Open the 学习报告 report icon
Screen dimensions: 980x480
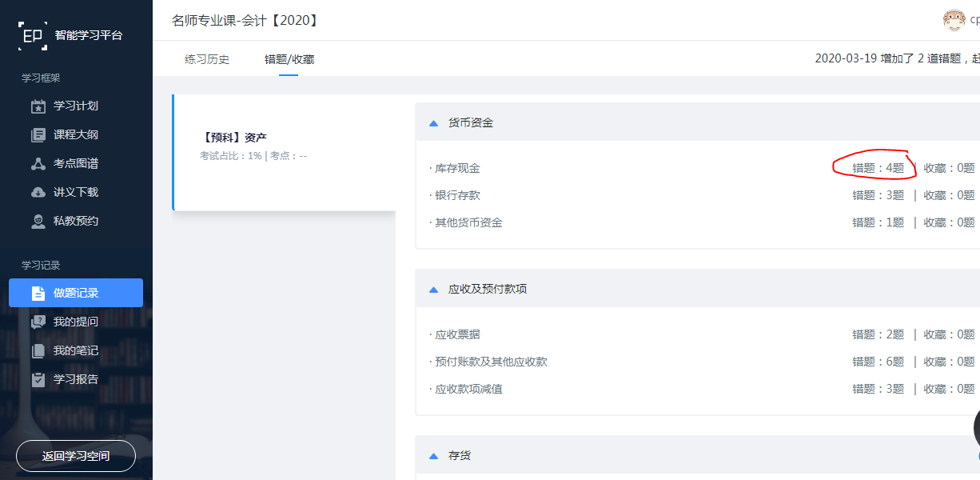point(38,379)
